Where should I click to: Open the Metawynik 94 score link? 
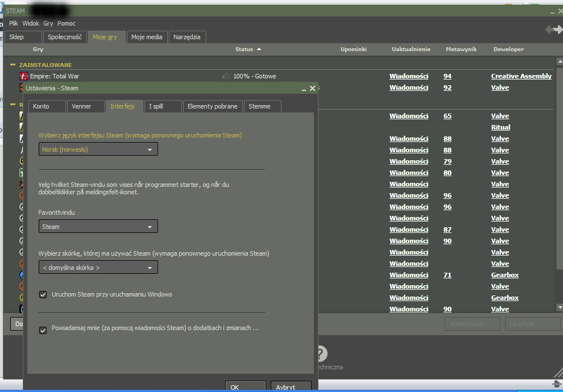pyautogui.click(x=448, y=76)
